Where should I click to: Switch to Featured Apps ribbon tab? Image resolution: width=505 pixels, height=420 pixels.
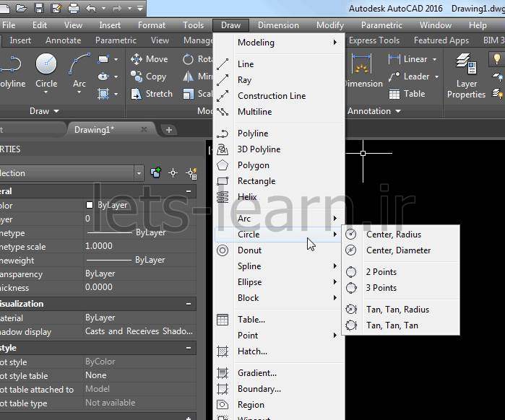click(x=441, y=40)
